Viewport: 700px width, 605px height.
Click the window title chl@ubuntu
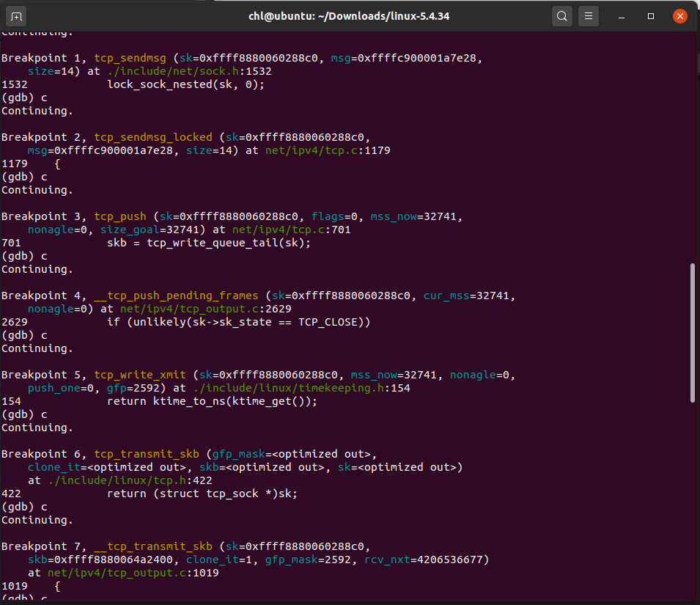tap(349, 17)
